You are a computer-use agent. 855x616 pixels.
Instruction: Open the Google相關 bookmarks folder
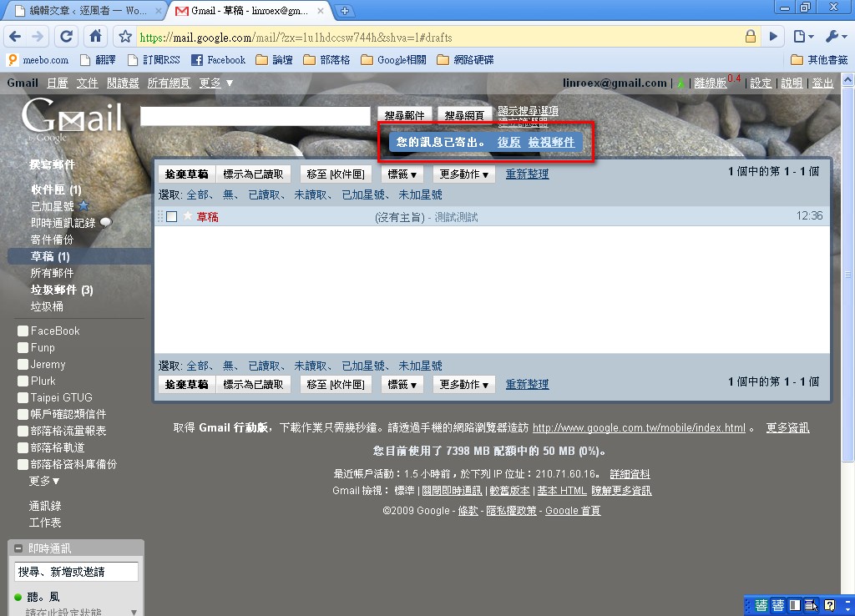[393, 60]
